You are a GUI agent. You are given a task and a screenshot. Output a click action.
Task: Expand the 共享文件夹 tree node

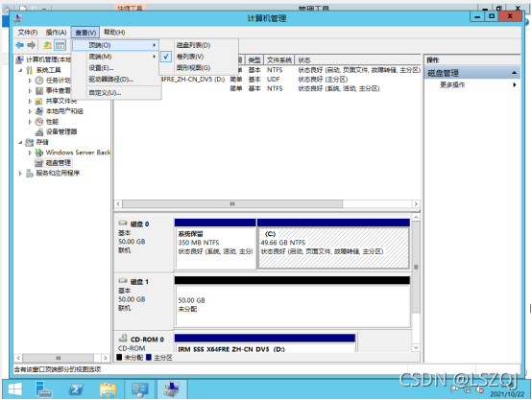(x=30, y=101)
